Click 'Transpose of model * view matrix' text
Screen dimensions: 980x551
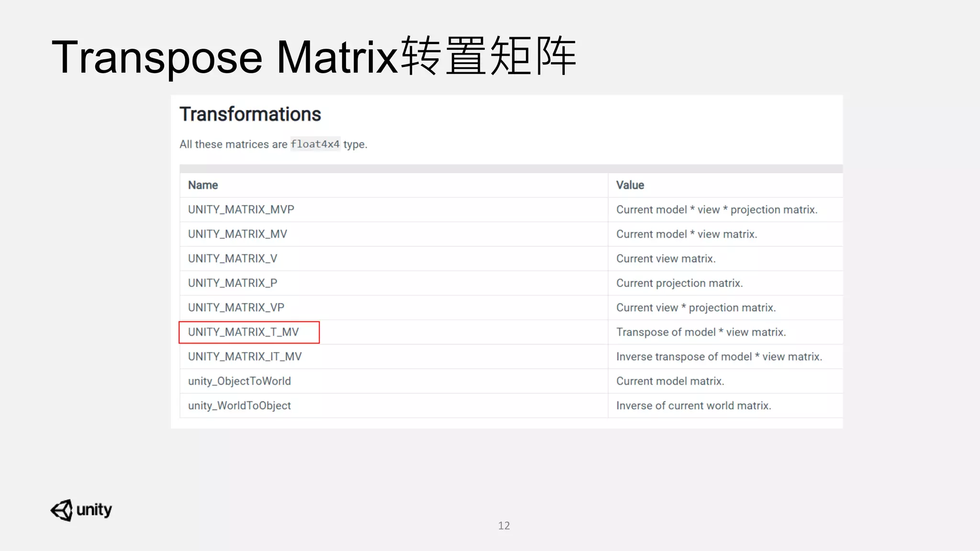[701, 332]
